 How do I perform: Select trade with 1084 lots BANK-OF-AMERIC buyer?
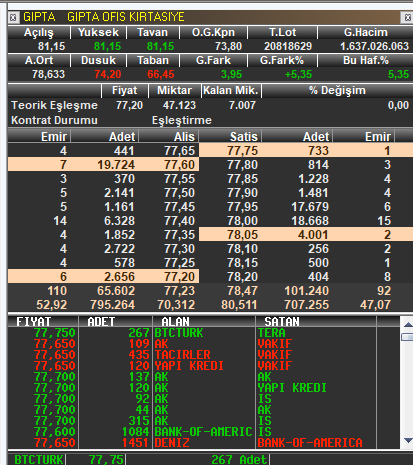coord(204,432)
